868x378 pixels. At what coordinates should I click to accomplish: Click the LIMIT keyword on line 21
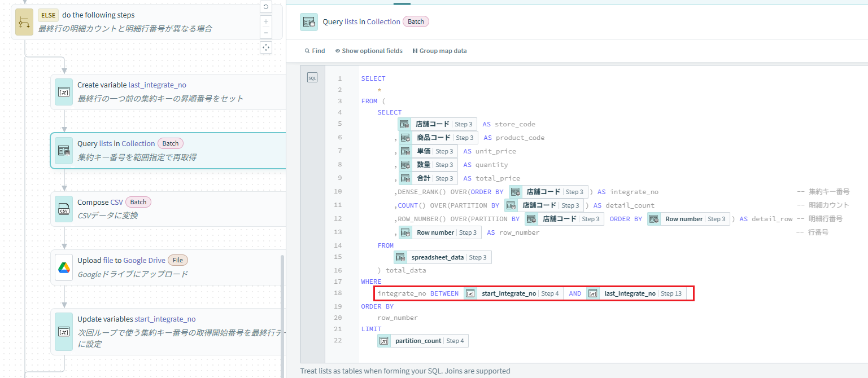[x=371, y=329]
